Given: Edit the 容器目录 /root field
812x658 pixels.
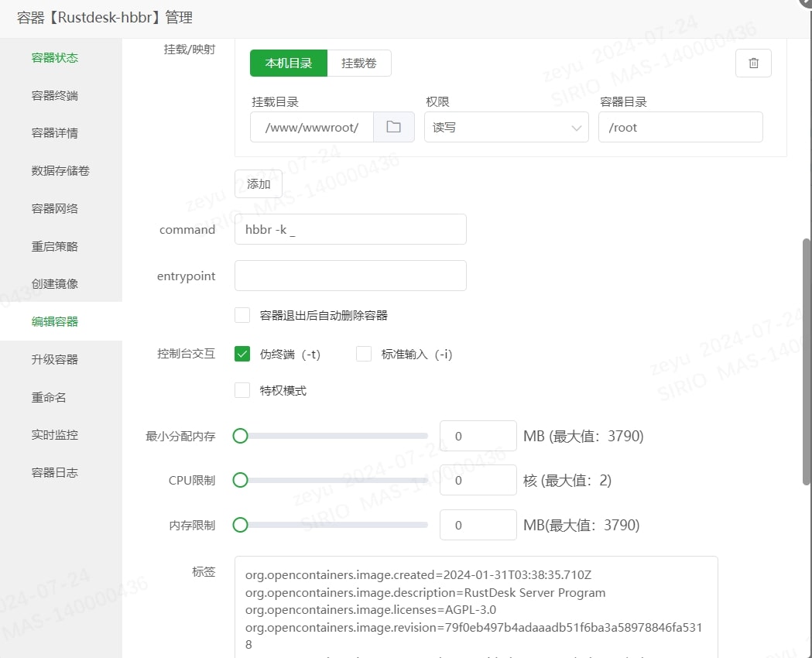Looking at the screenshot, I should tap(680, 127).
